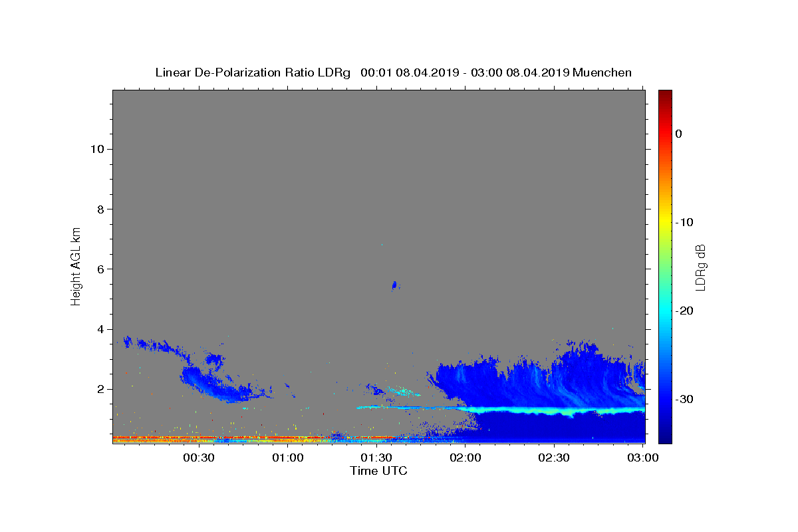
Task: Click the '02:00' time tick label
Action: [465, 458]
